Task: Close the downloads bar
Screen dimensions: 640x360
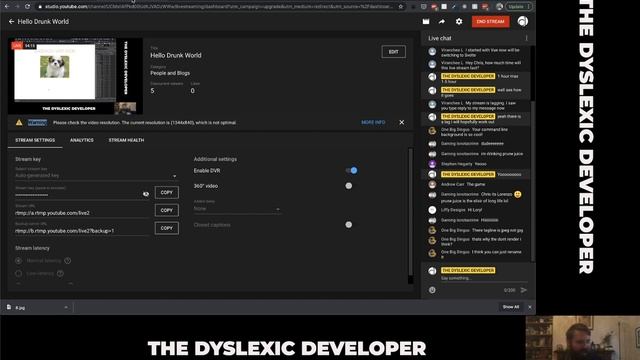Action: click(530, 307)
